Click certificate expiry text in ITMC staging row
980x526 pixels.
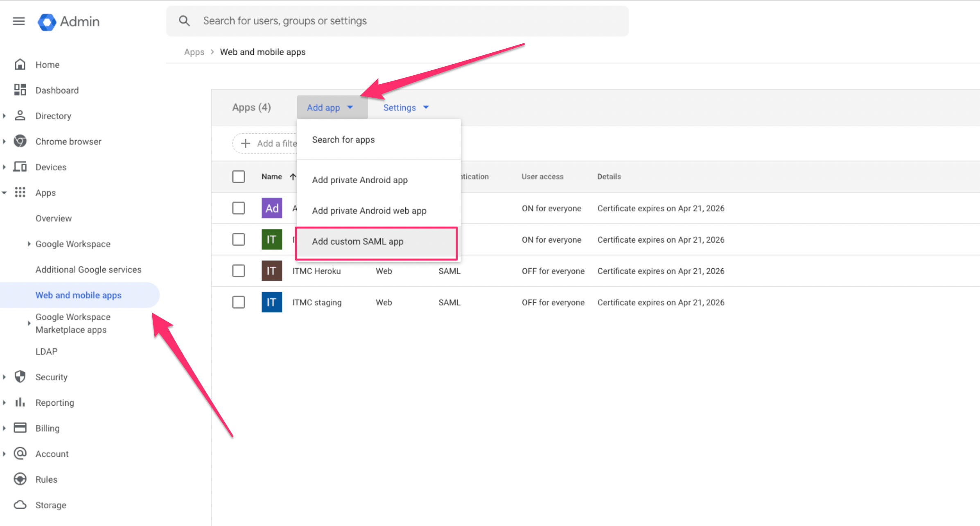pos(661,302)
